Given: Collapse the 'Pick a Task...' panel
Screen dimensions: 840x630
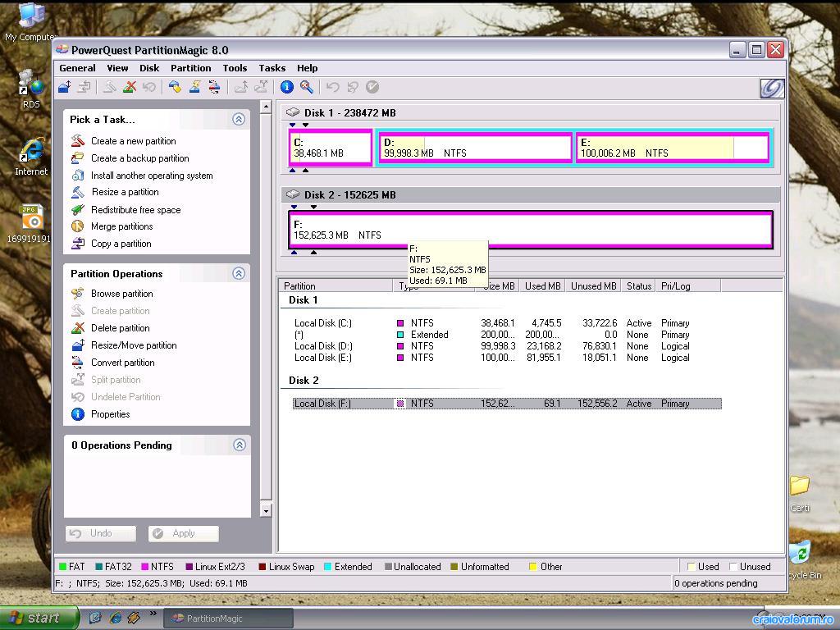Looking at the screenshot, I should (239, 120).
